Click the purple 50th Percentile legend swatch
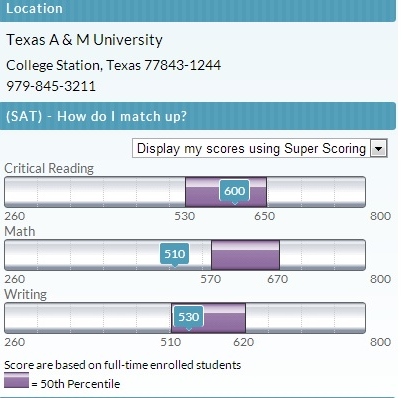This screenshot has height=398, width=402. coord(16,380)
